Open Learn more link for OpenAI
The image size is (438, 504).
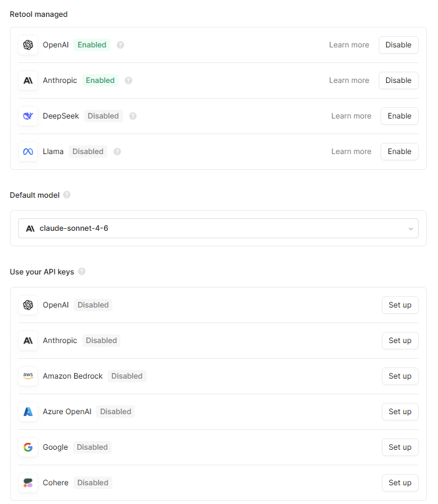point(349,45)
